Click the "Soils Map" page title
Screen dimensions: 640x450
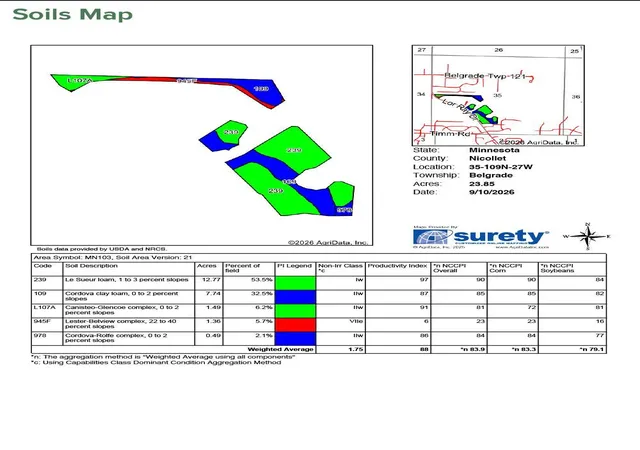point(73,14)
